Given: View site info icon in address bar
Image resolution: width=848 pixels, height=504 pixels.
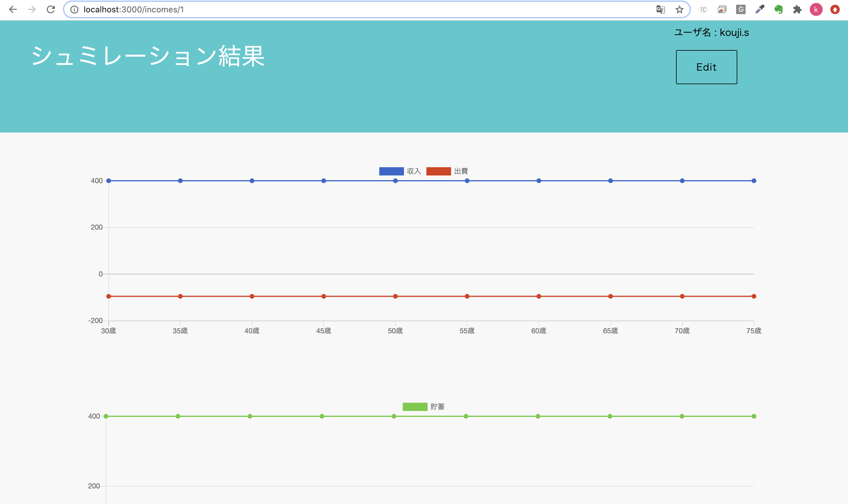Looking at the screenshot, I should click(74, 9).
